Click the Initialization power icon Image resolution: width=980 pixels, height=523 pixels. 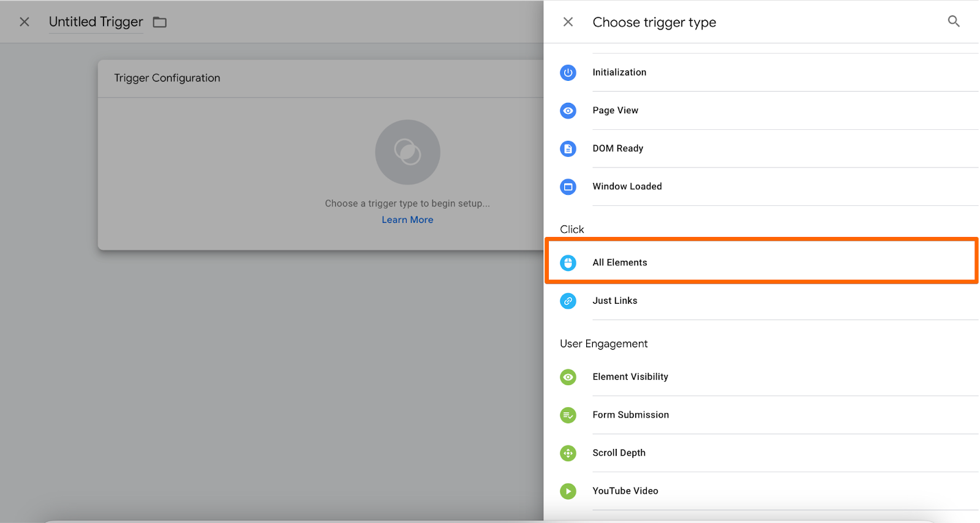pos(568,73)
